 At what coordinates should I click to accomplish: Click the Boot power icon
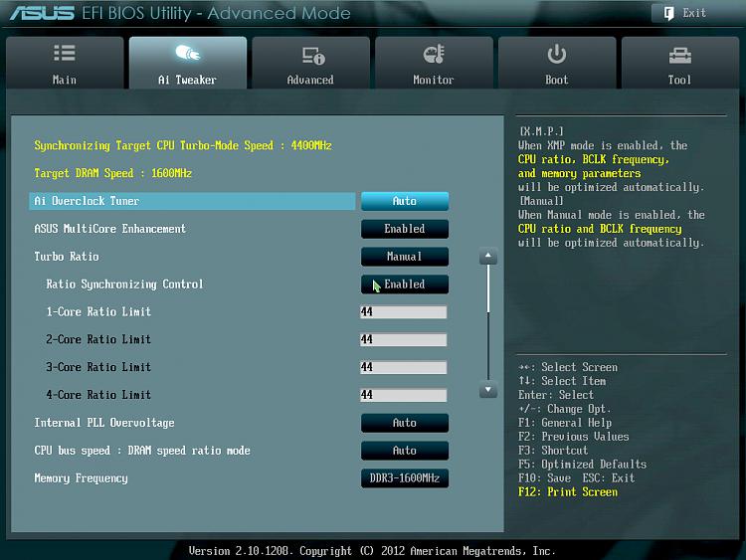pyautogui.click(x=557, y=54)
